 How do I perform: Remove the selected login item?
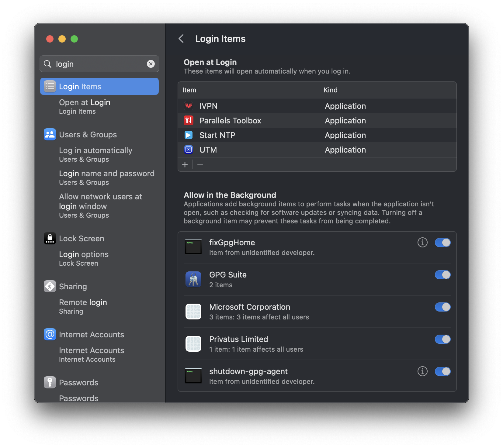pos(200,164)
